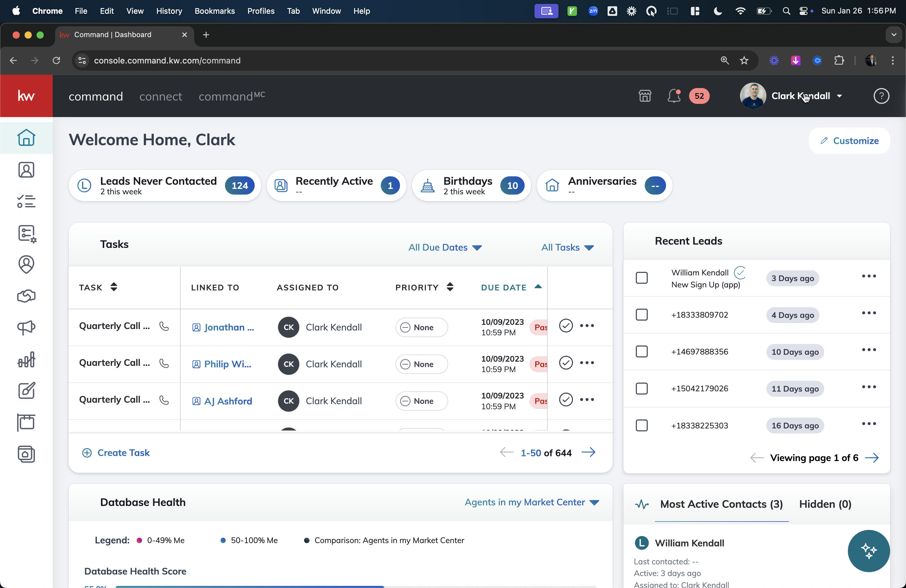Open the Recently Active card
Viewport: 906px width, 588px height.
click(x=336, y=186)
